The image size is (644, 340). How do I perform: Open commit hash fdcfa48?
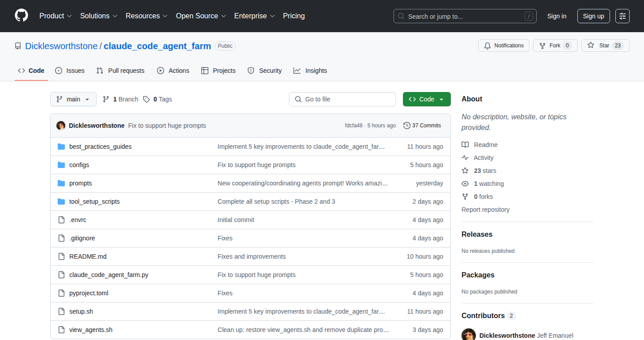tap(354, 126)
